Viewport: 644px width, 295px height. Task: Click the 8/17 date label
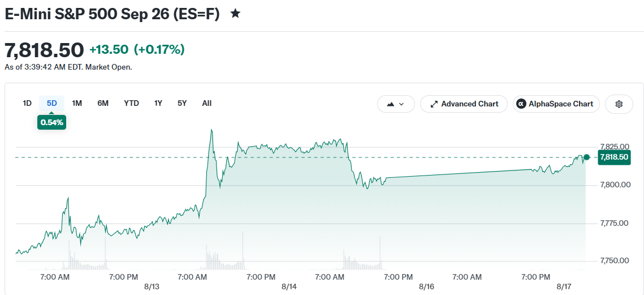[564, 286]
